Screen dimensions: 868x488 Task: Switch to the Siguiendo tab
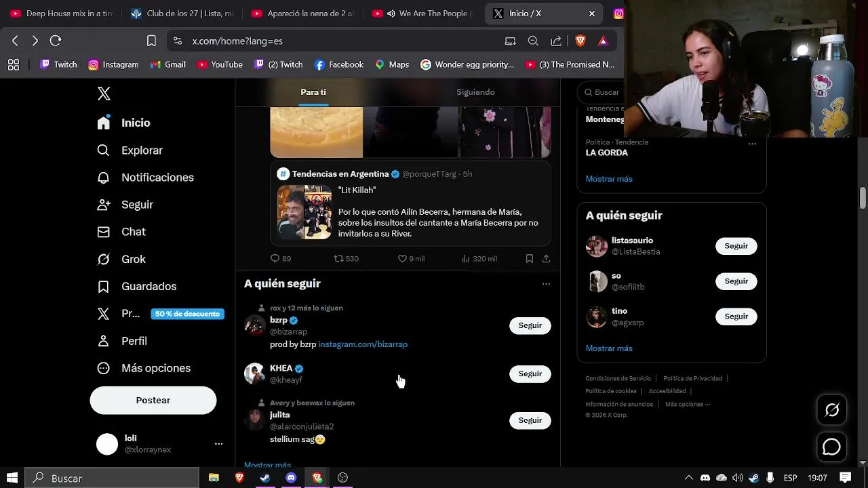pyautogui.click(x=475, y=92)
